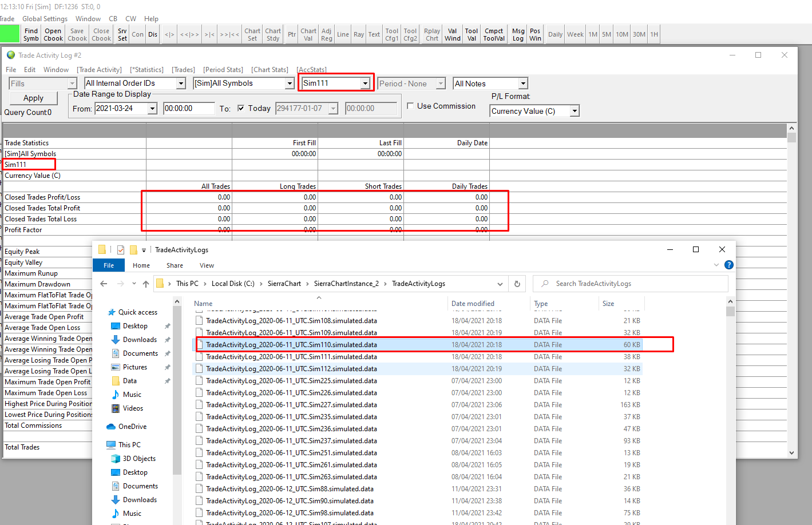This screenshot has width=812, height=525.
Task: Click the Find Symb toolbar button
Action: tap(31, 35)
